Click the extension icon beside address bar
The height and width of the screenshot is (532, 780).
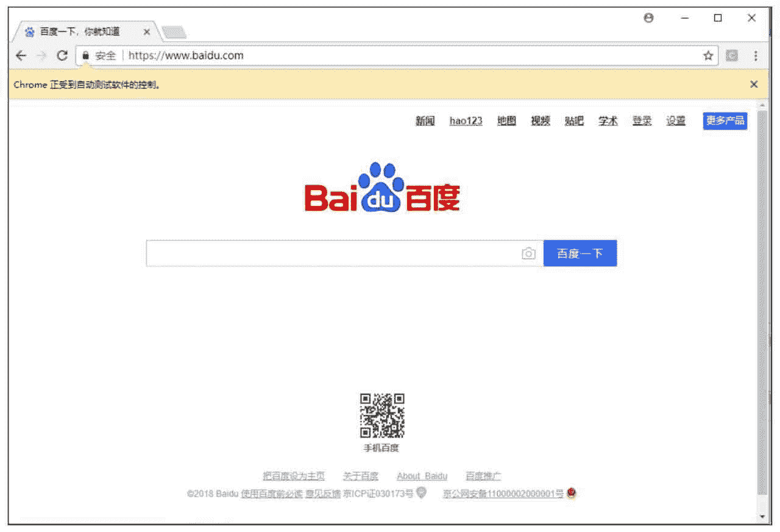pos(732,55)
